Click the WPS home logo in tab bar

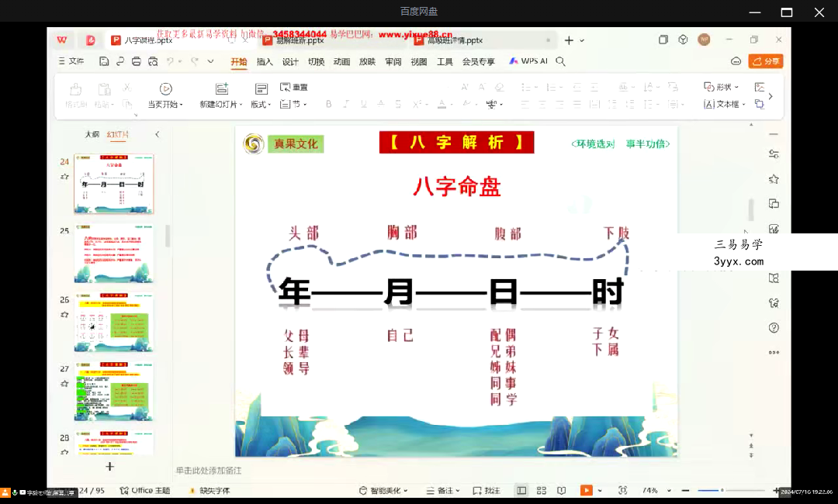click(x=63, y=40)
